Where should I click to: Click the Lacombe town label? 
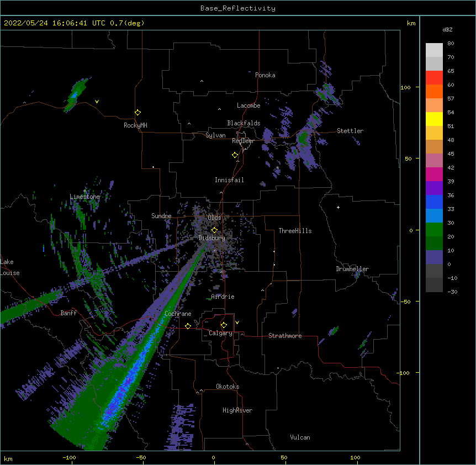click(x=248, y=105)
